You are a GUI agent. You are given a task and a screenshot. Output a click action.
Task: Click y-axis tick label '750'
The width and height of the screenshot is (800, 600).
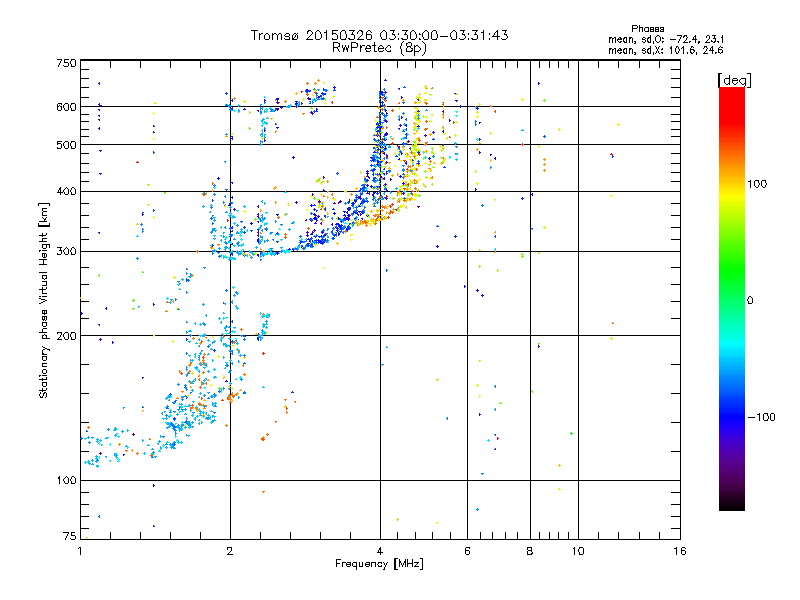point(66,63)
